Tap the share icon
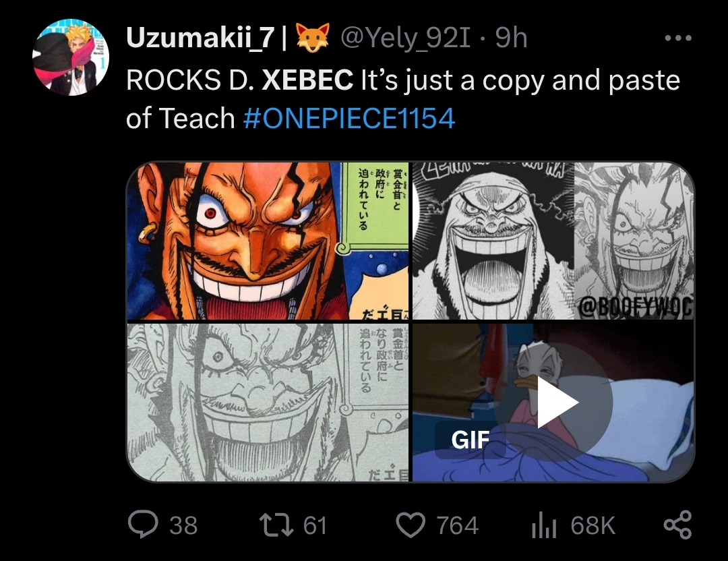 (x=677, y=525)
